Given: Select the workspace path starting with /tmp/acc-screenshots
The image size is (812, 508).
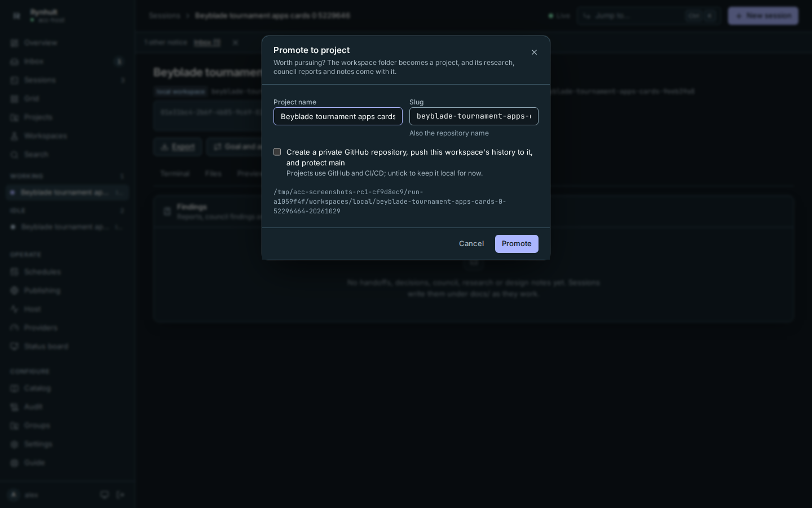Looking at the screenshot, I should [390, 202].
